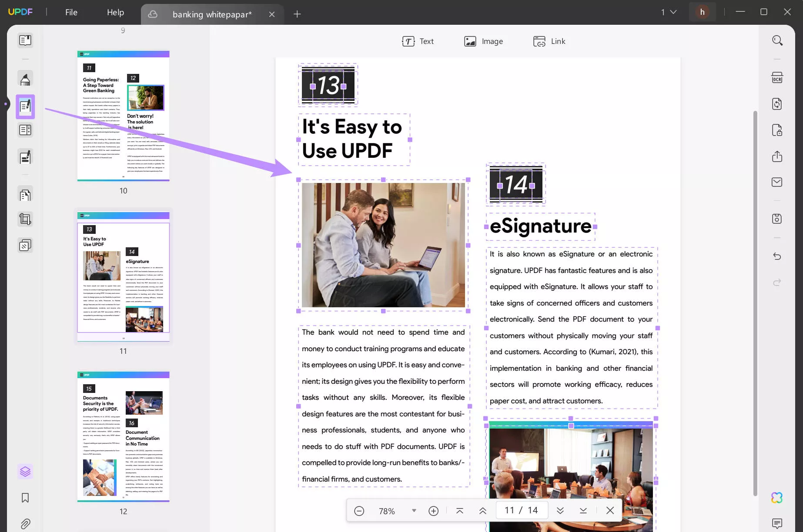Screen dimensions: 803x532
Task: Open the UPDF AI assistant icon
Action: click(x=777, y=498)
